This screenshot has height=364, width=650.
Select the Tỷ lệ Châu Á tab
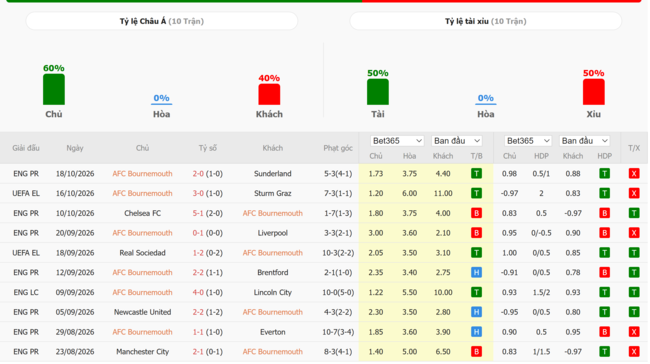point(162,21)
